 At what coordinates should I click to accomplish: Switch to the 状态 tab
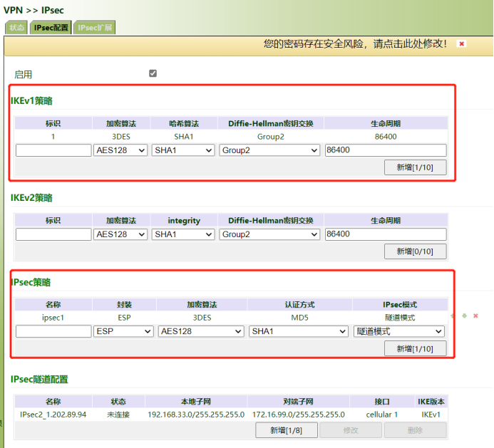16,28
